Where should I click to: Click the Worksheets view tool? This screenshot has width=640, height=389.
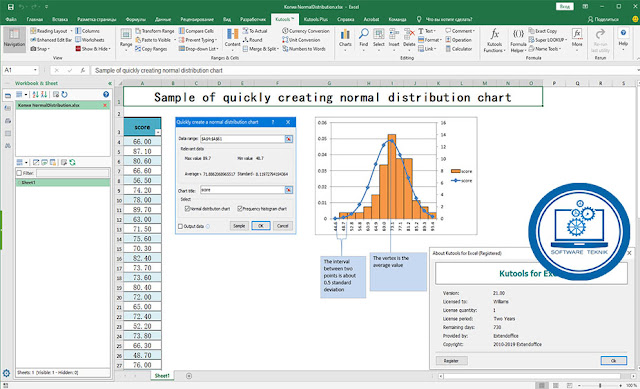pos(90,40)
